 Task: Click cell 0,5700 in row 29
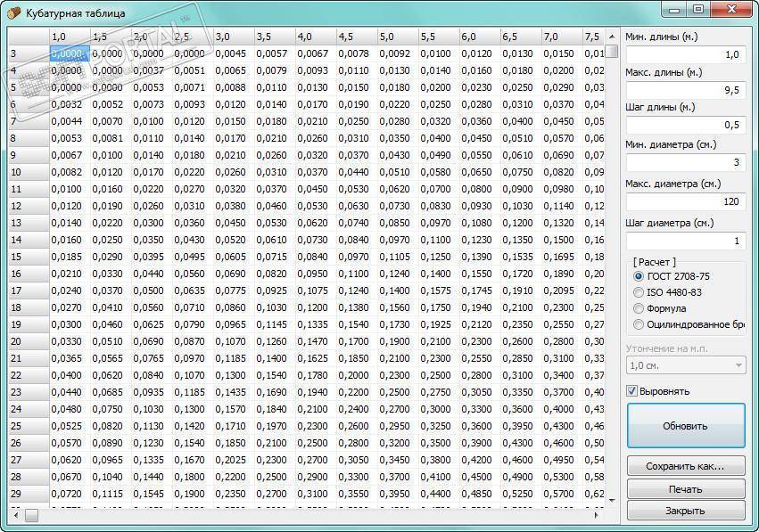click(562, 494)
